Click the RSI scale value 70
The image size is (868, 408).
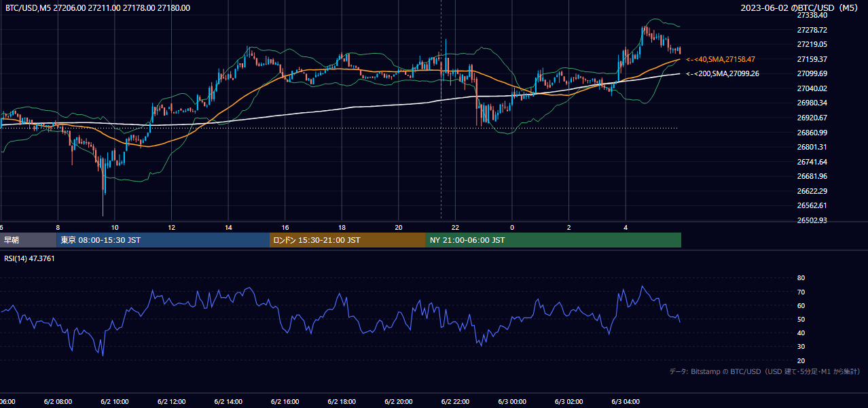click(801, 292)
